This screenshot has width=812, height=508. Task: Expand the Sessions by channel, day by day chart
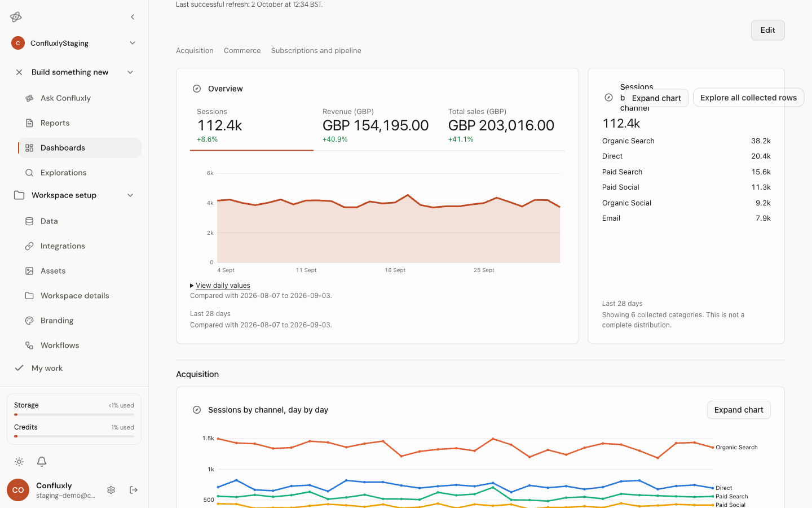[x=739, y=410]
